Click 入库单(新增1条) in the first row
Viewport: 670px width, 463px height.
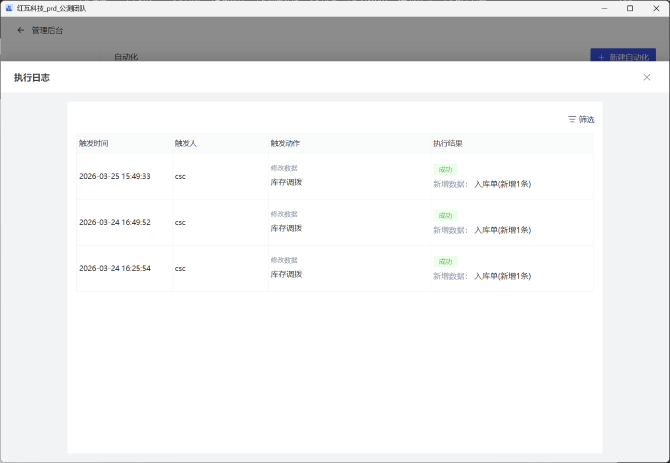(x=502, y=184)
